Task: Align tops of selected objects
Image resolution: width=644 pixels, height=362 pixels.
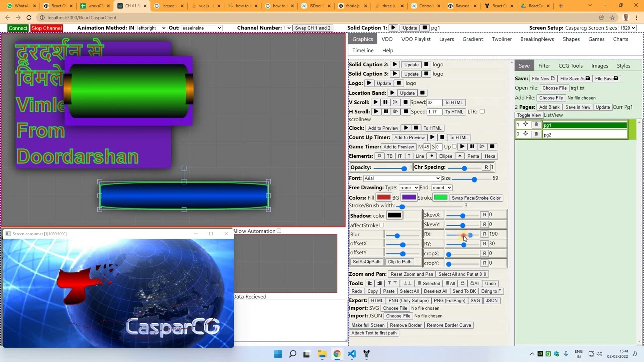Action: coord(392,283)
